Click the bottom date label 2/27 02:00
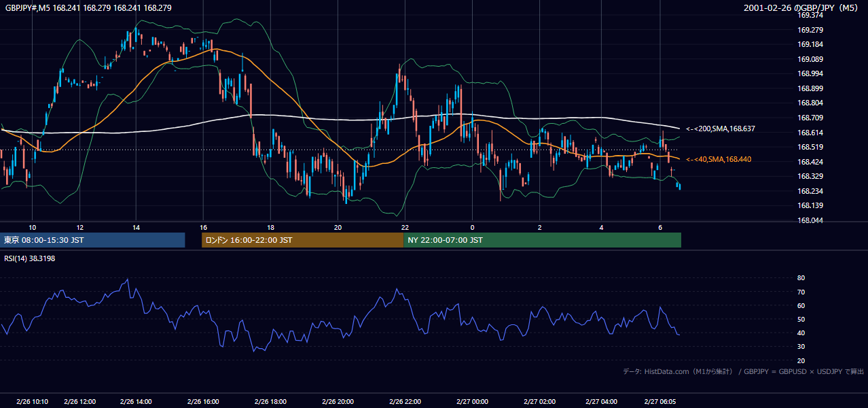868x408 pixels. point(539,401)
